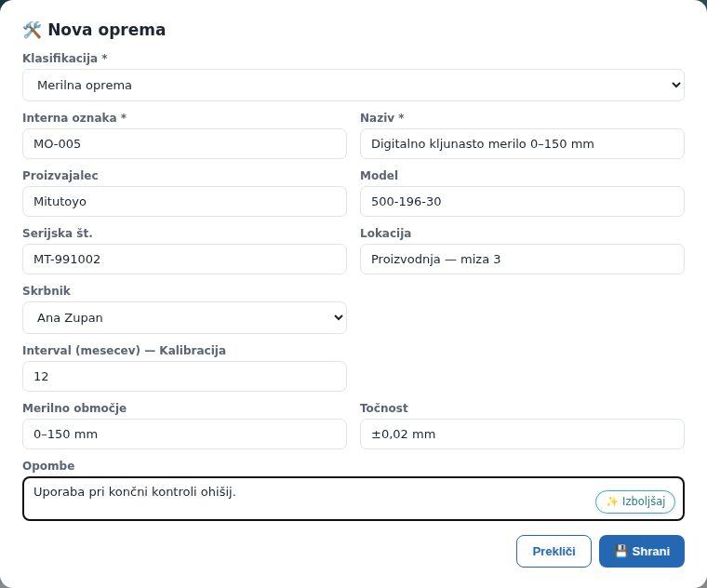Click the Točnost label
This screenshot has width=707, height=588.
(383, 408)
